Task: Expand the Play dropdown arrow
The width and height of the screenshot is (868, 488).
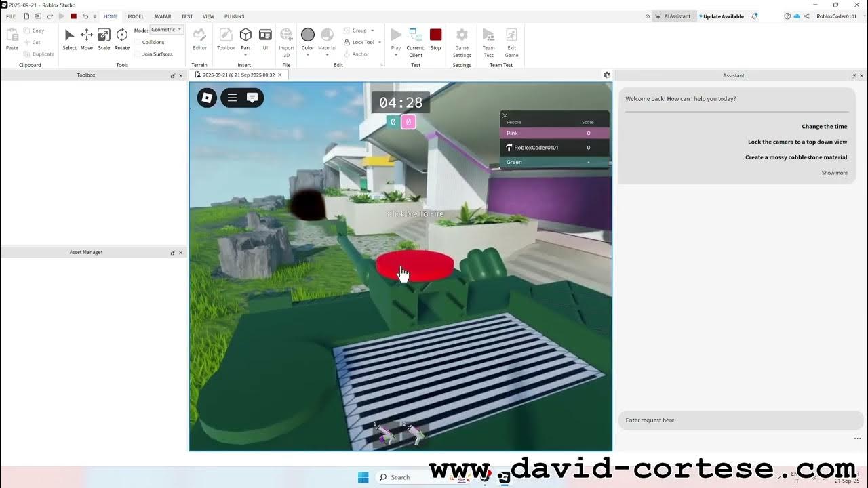Action: tap(396, 55)
